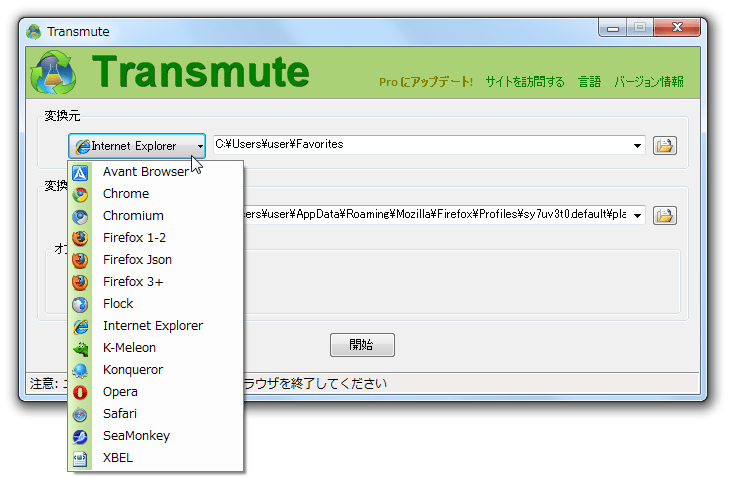Viewport: 730px width, 478px height.
Task: Expand the destination Firefox profile path dropdown arrow
Action: coord(637,215)
